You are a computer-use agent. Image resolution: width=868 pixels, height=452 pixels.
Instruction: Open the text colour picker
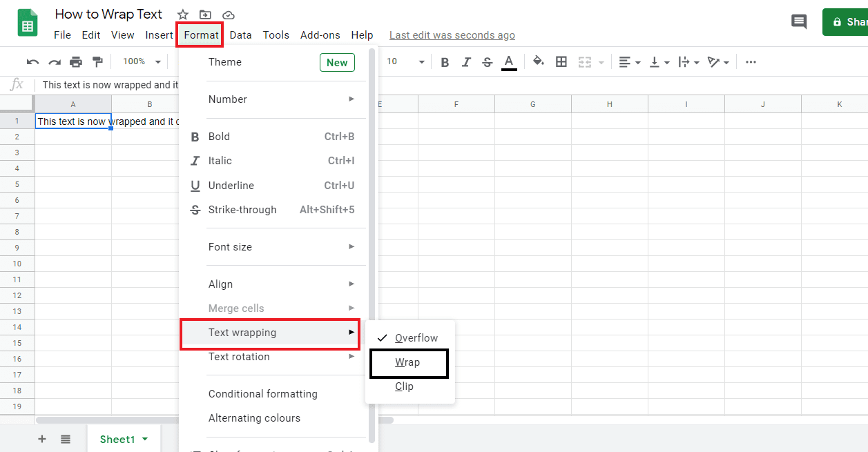pos(510,62)
